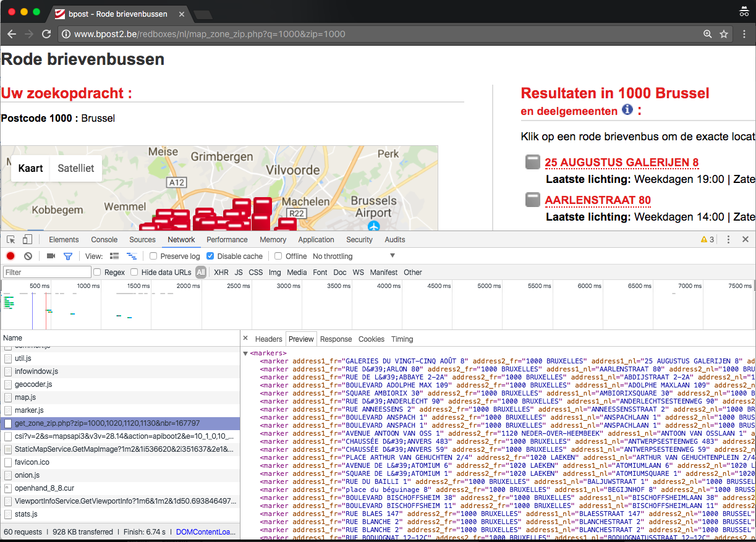Toggle the device toolbar icon in DevTools
Viewport: 756px width, 542px height.
[27, 240]
